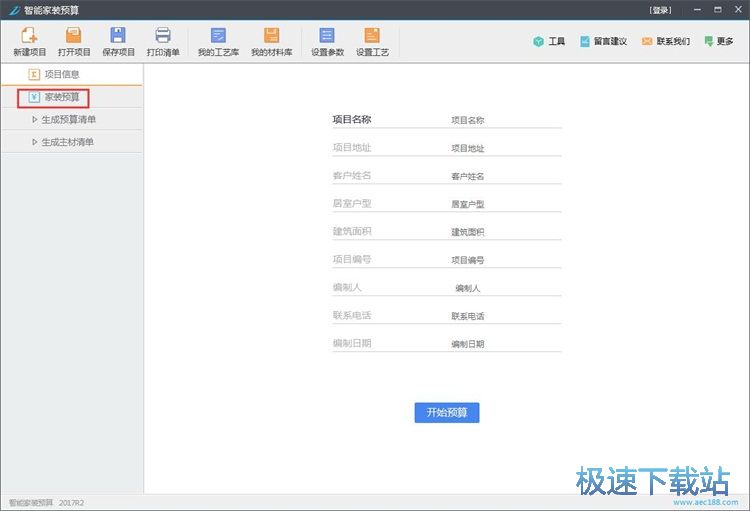Click the 开始预算 (Start Budget) button

446,412
